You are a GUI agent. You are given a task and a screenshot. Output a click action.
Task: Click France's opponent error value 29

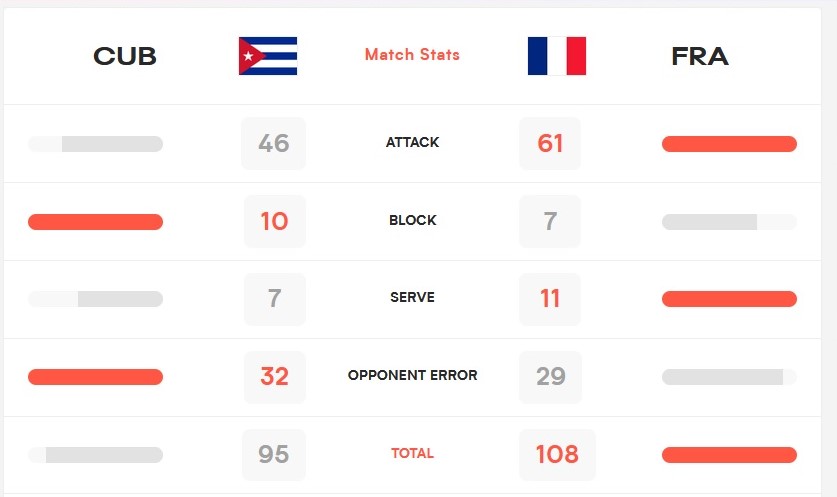(550, 377)
